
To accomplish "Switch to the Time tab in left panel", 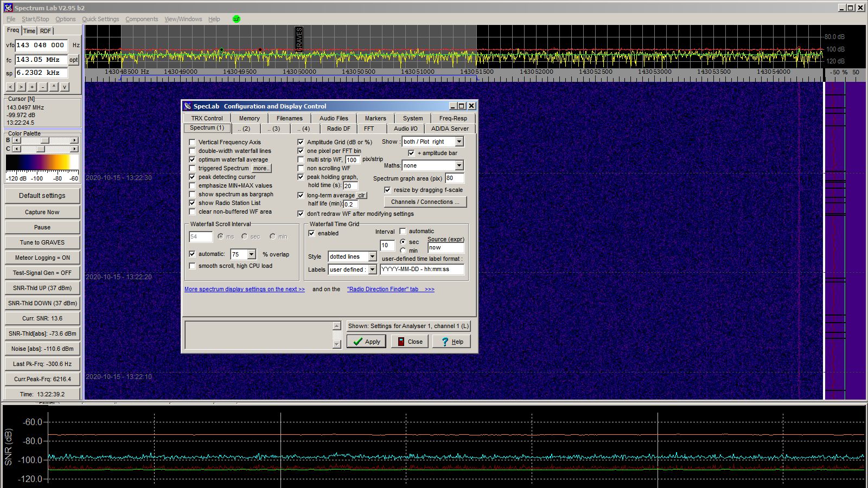I will tap(29, 31).
